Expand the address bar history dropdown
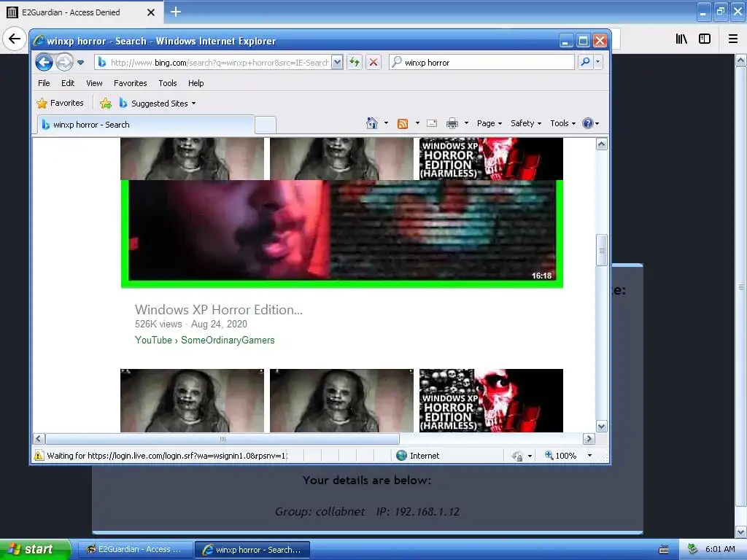 (x=337, y=63)
